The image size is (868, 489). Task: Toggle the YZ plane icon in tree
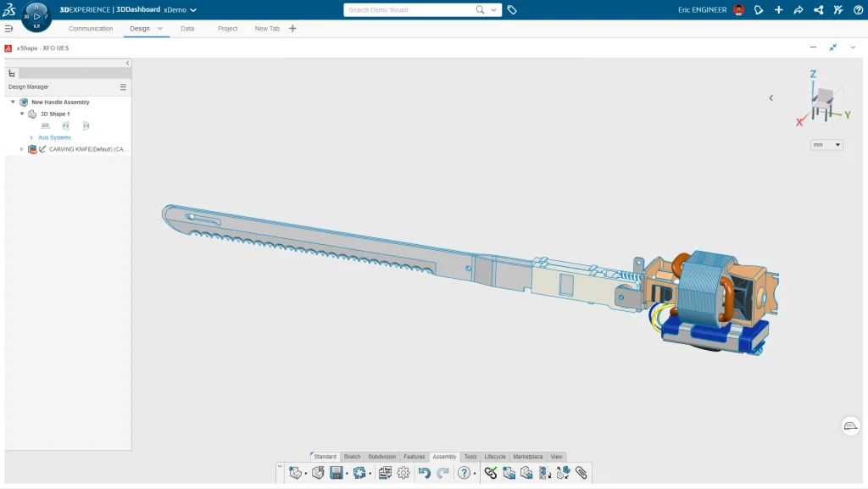[66, 125]
